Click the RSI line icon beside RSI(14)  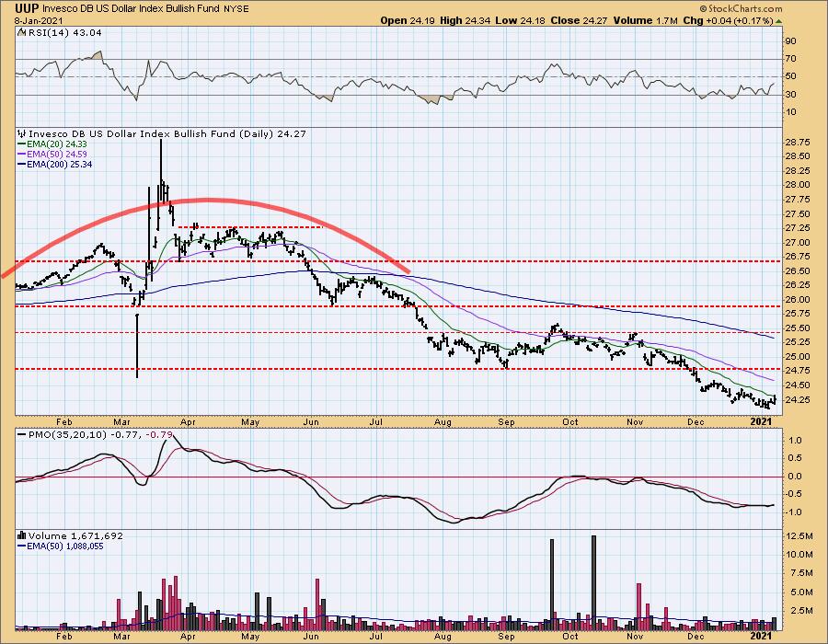(22, 32)
